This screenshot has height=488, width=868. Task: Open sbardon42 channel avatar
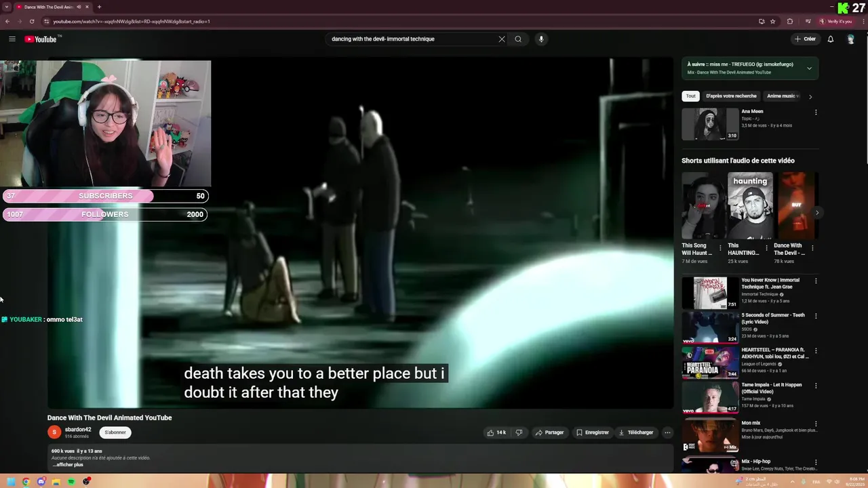[54, 432]
